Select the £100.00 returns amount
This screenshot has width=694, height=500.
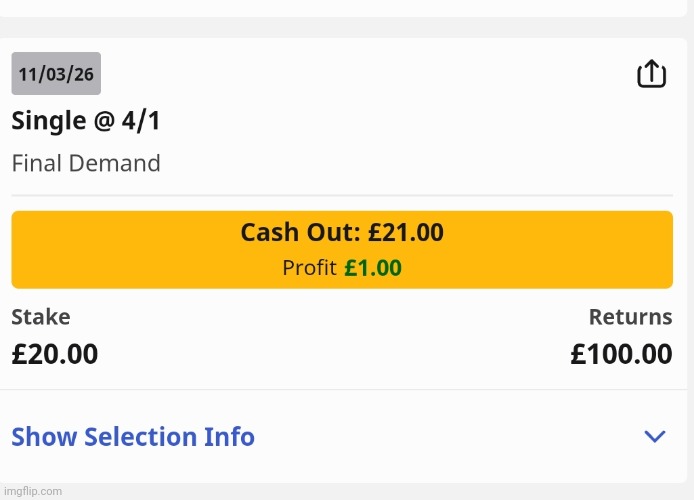click(x=621, y=354)
